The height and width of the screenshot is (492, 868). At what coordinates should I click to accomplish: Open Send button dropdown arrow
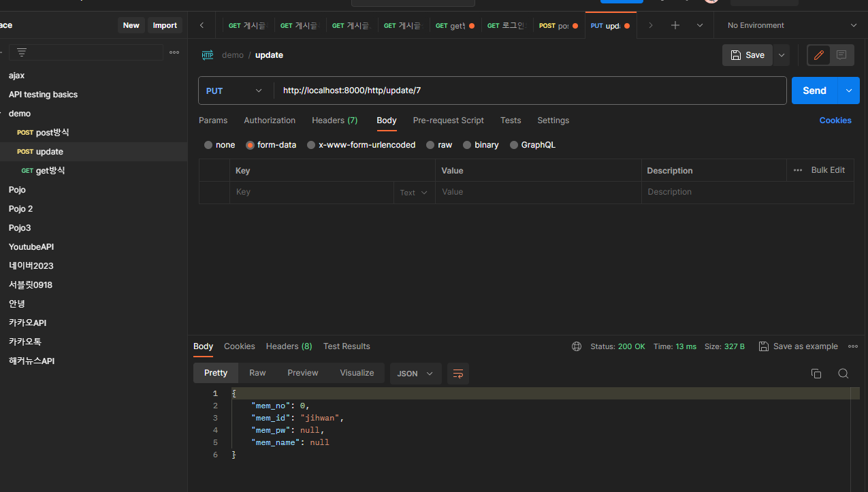(849, 91)
